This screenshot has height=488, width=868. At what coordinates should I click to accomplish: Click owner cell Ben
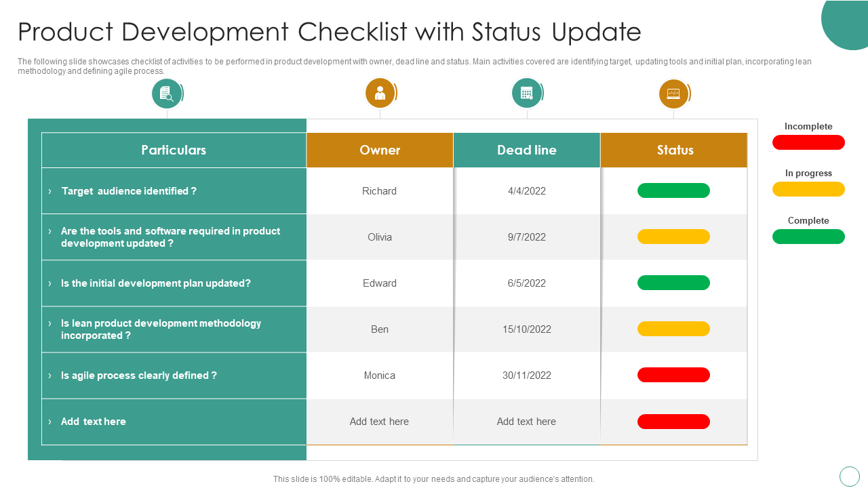coord(380,329)
